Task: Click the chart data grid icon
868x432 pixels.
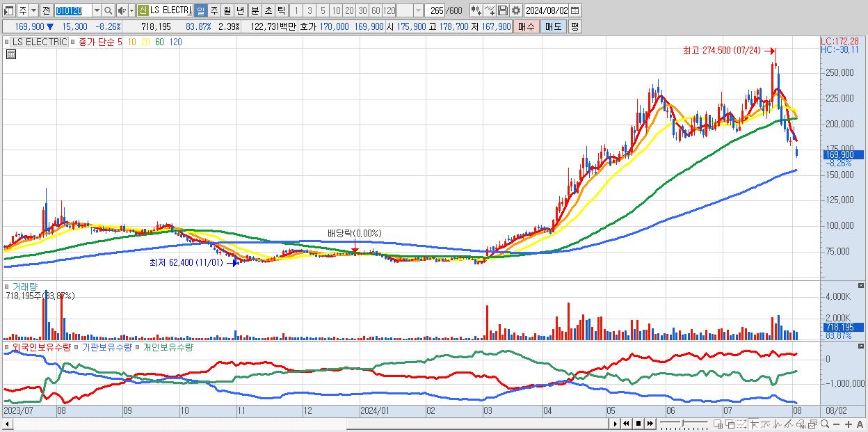Action: coord(11,54)
